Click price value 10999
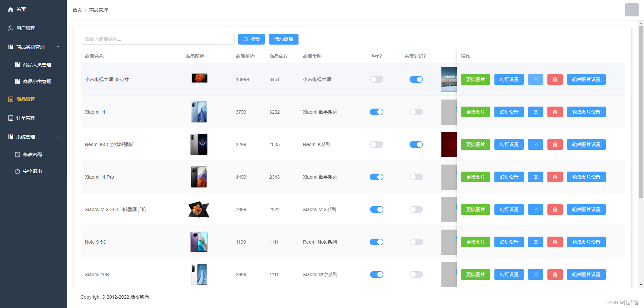 [x=242, y=79]
